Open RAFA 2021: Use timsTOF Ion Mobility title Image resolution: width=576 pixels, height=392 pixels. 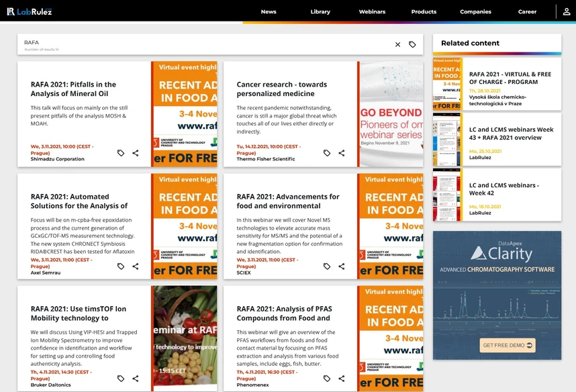click(x=79, y=313)
